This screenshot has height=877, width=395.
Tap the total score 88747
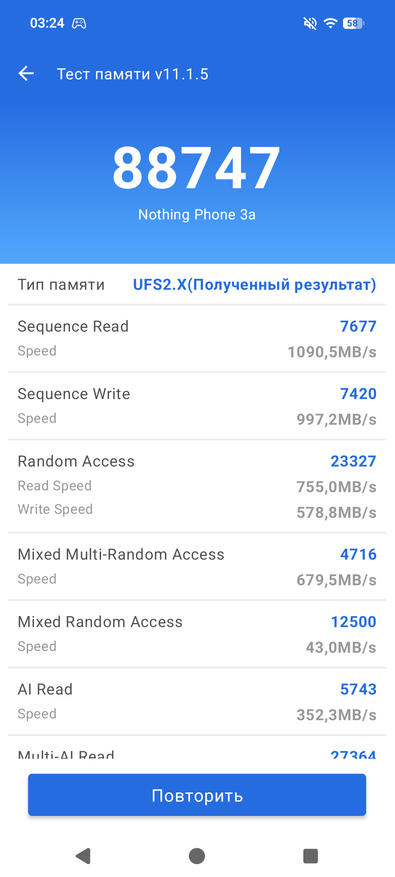click(196, 168)
